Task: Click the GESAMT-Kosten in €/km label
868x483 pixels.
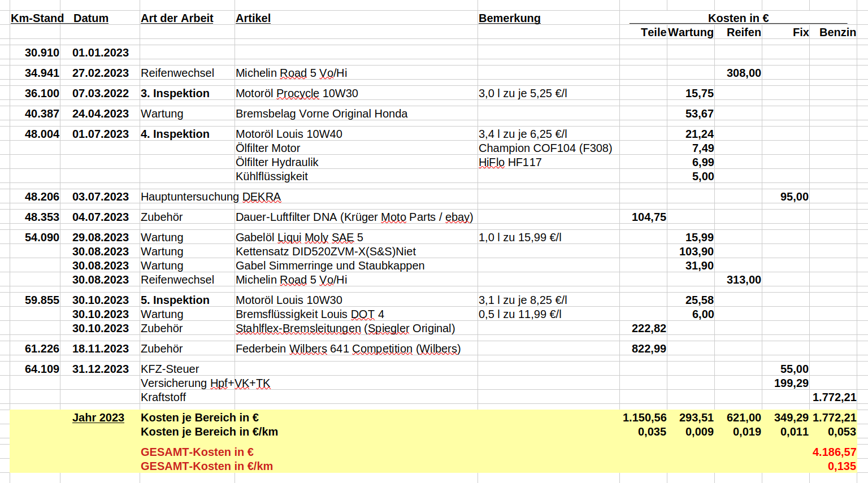Action: tap(206, 466)
